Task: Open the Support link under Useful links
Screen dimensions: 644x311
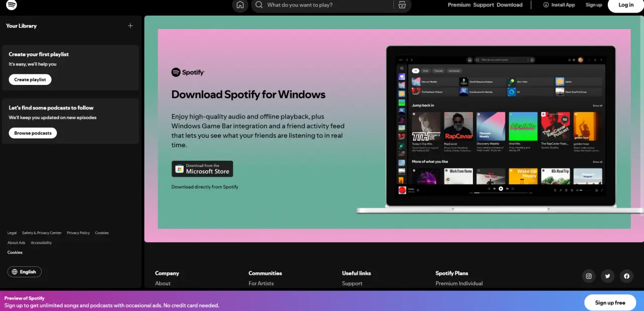Action: (x=352, y=283)
